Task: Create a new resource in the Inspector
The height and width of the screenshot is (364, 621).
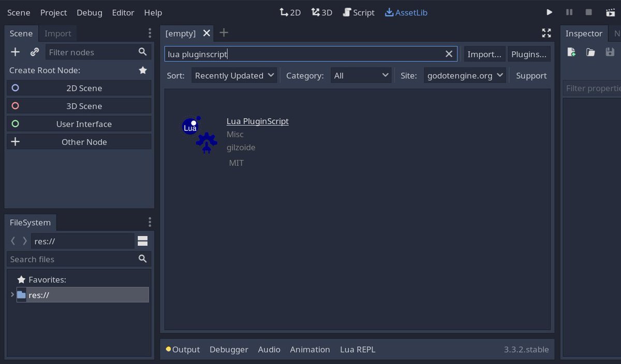Action: [x=570, y=52]
